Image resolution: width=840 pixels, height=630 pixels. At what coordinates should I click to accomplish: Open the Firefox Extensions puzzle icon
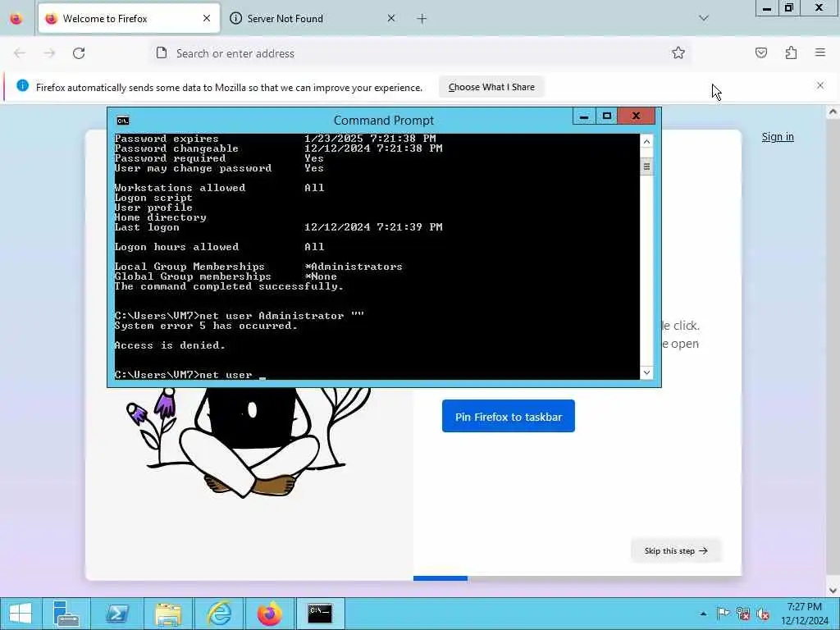click(791, 52)
